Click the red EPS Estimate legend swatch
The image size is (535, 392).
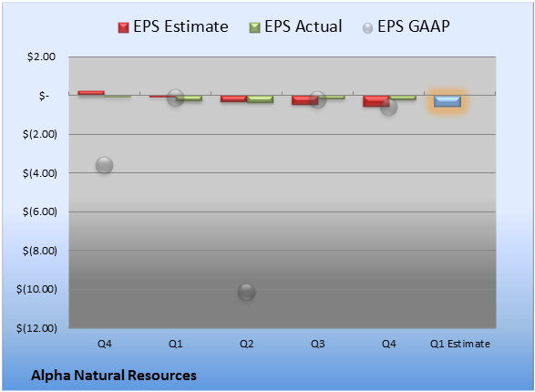tap(124, 27)
